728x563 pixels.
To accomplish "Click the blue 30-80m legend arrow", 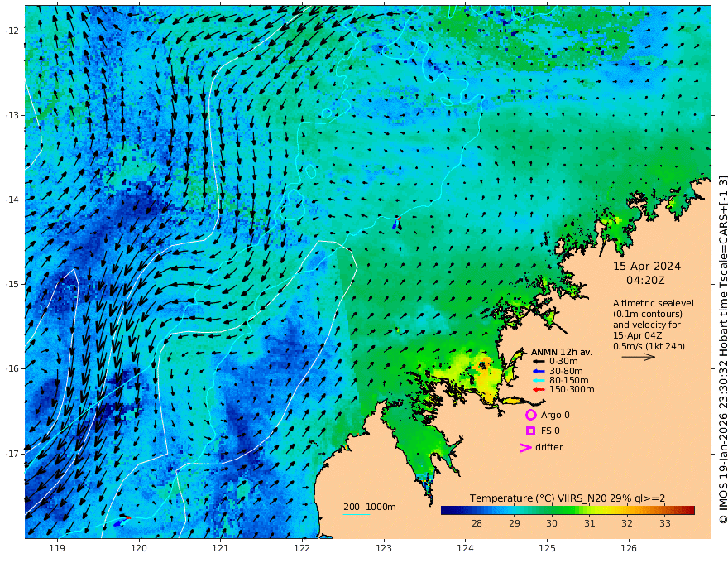I will click(x=539, y=371).
